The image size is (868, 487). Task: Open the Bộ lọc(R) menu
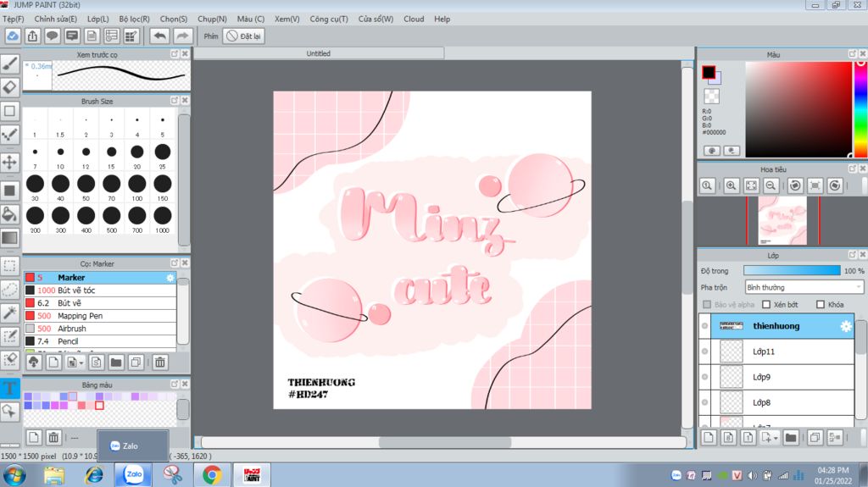135,19
